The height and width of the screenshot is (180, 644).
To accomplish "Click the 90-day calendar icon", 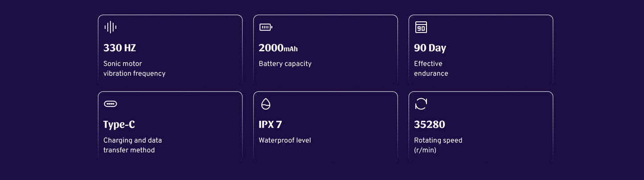I will (x=421, y=28).
